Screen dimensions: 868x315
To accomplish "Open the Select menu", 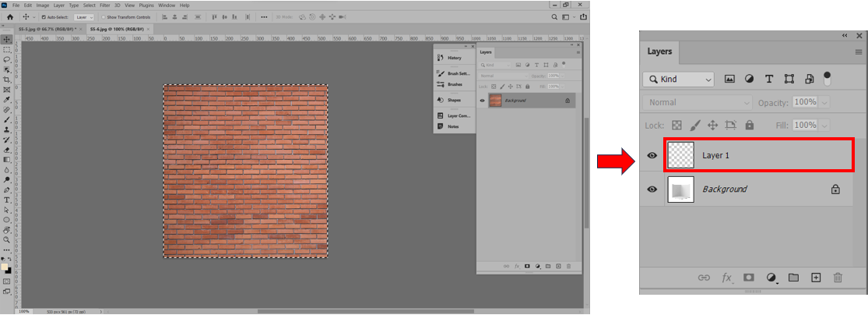I will (x=89, y=5).
